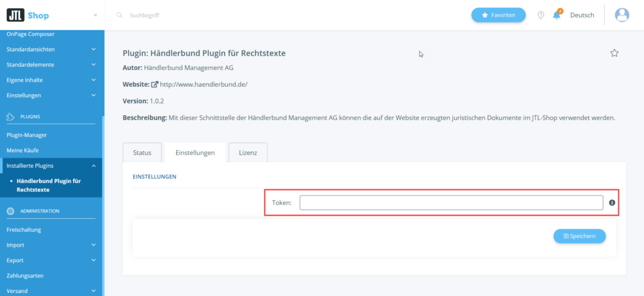Click the Favoriten button
The image size is (644, 296).
pyautogui.click(x=498, y=15)
